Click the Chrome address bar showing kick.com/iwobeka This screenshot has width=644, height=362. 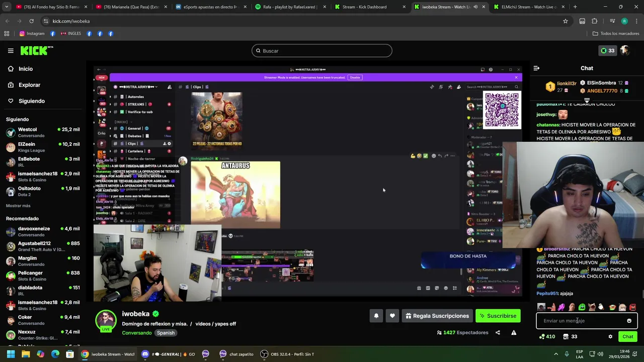[302, 21]
